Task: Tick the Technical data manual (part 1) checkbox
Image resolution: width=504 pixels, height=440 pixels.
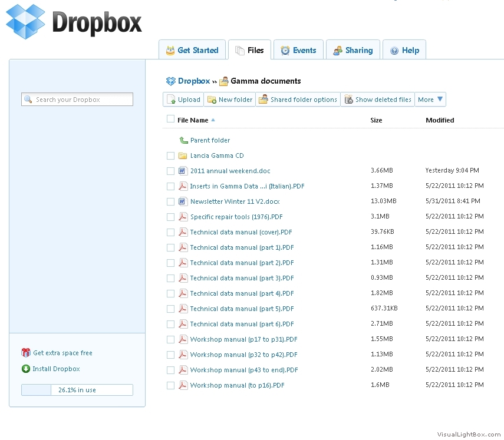Action: click(170, 248)
